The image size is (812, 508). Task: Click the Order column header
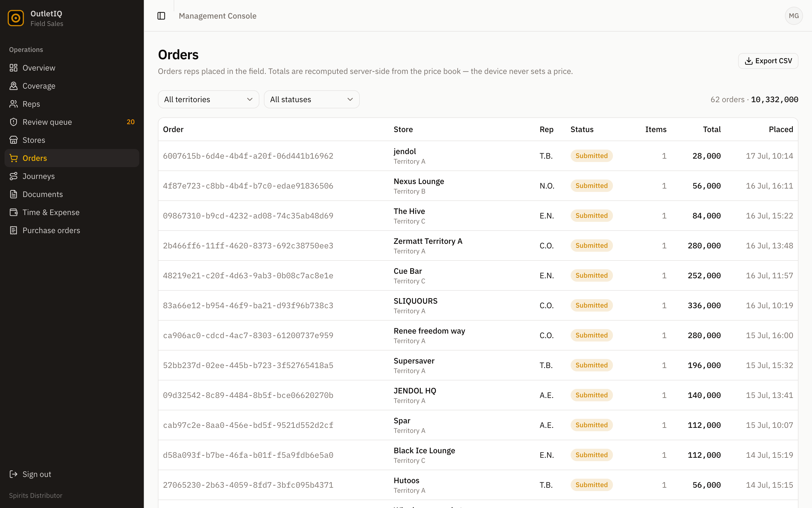pos(173,129)
